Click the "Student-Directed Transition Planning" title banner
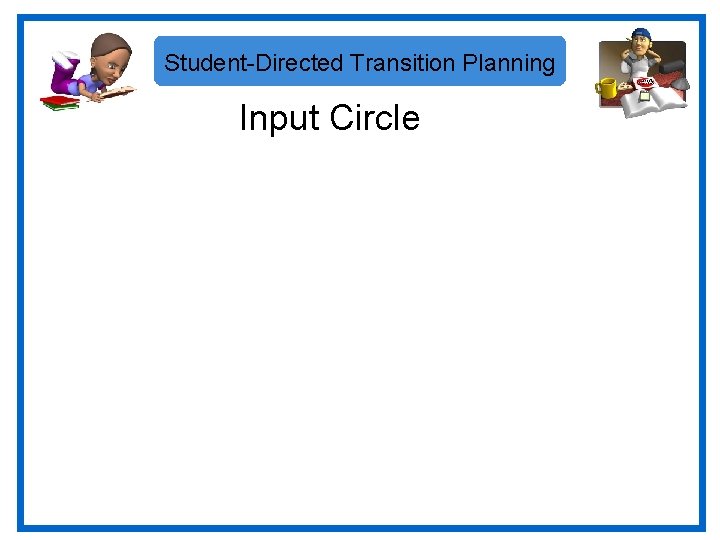This screenshot has width=720, height=540. [360, 62]
